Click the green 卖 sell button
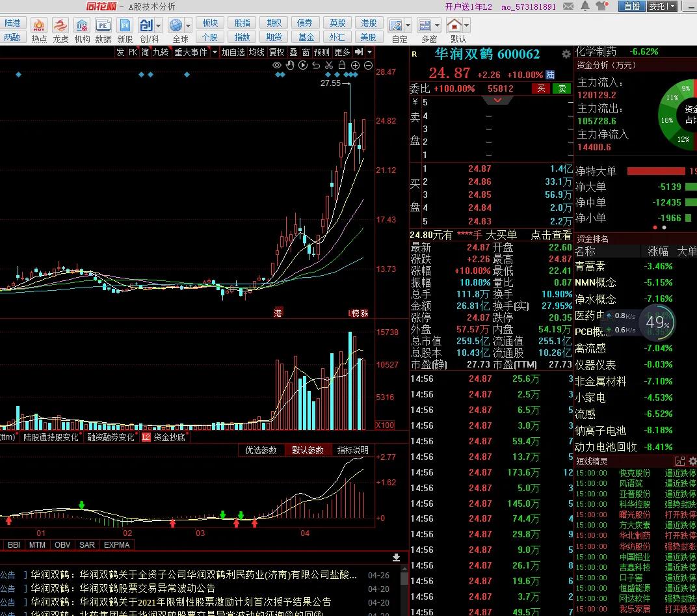Screen dimensions: 697x616 point(562,88)
